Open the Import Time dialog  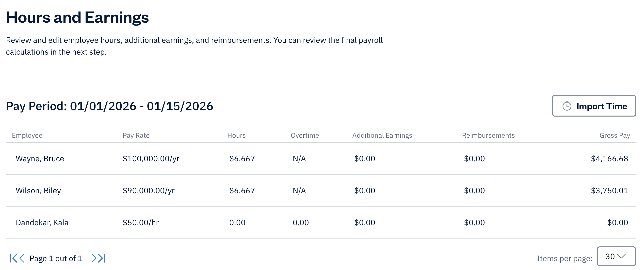click(594, 106)
